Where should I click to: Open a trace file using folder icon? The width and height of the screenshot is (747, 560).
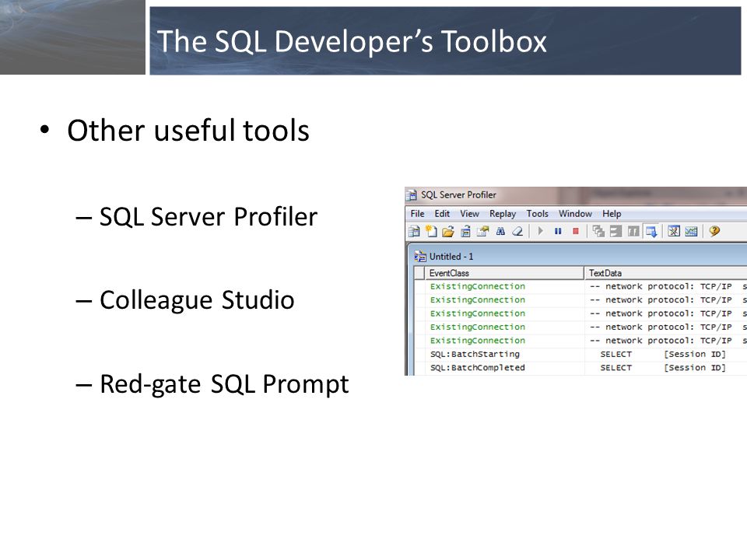point(448,232)
